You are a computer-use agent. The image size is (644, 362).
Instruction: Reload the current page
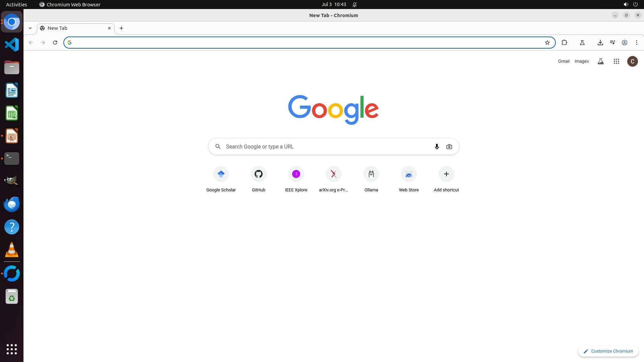[x=55, y=43]
